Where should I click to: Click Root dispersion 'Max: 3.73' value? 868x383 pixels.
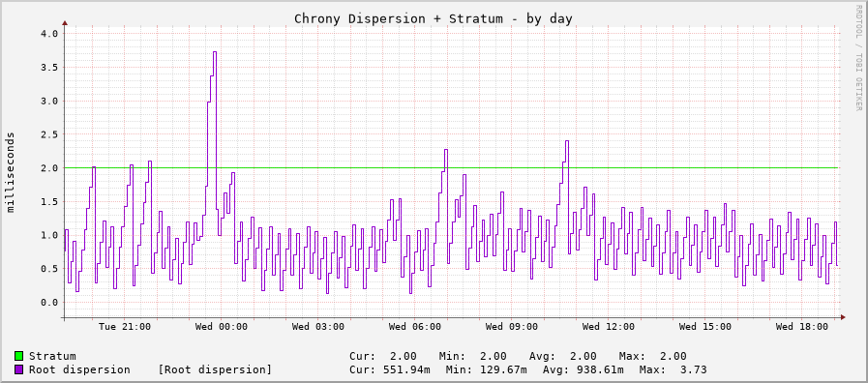tap(673, 369)
